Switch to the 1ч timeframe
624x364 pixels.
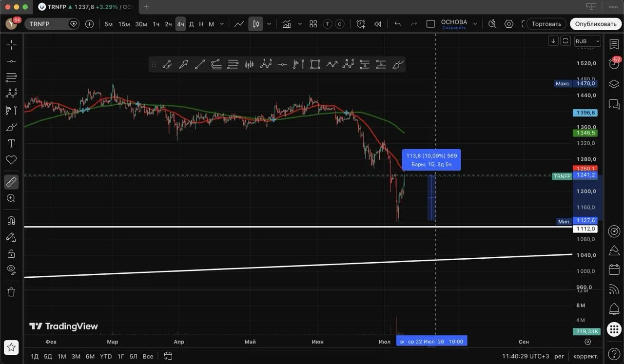[x=156, y=24]
